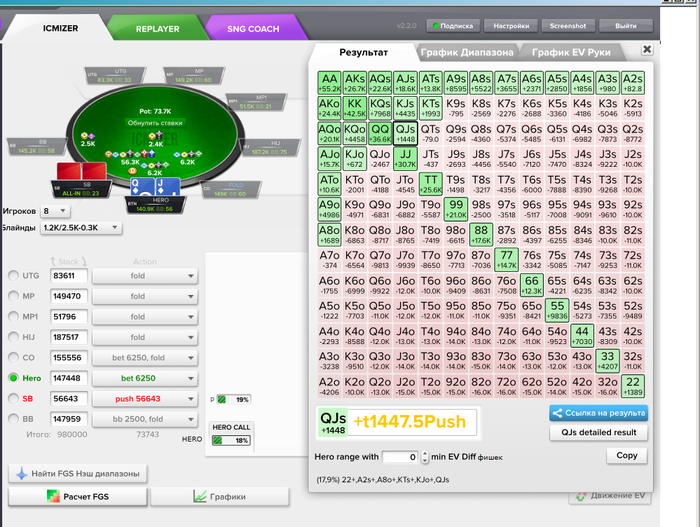
Task: Switch to the Результат tab
Action: (x=363, y=52)
